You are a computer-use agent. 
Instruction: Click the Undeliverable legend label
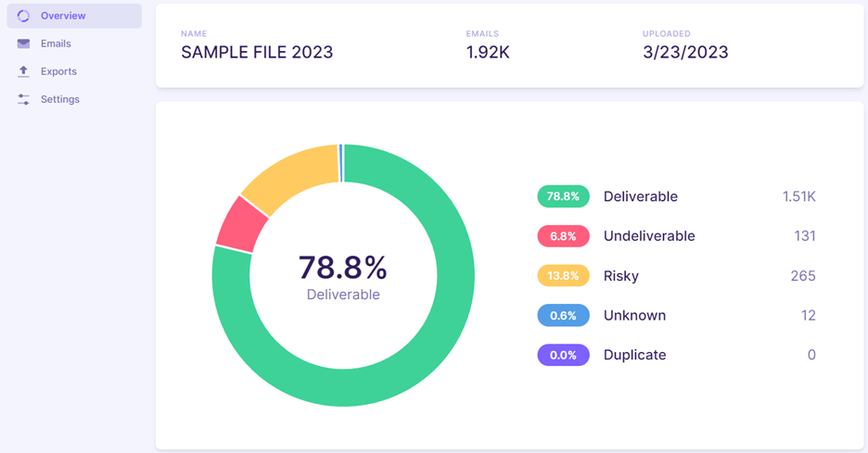(649, 236)
